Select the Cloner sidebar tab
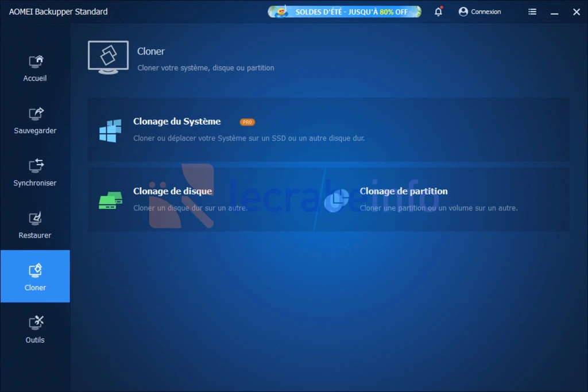The height and width of the screenshot is (392, 588). (35, 276)
